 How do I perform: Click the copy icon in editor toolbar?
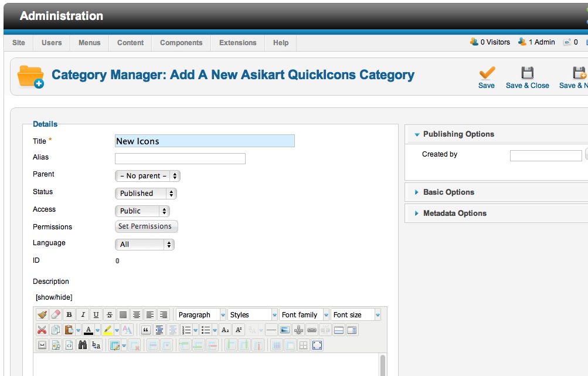click(x=56, y=330)
